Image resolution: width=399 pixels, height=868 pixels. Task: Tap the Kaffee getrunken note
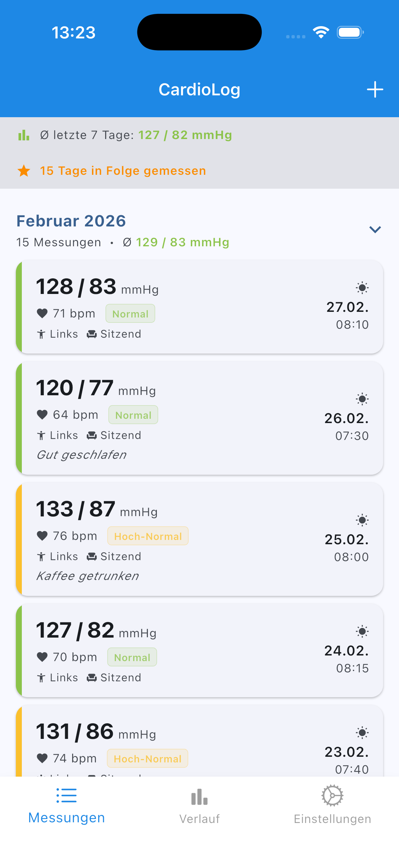click(88, 576)
